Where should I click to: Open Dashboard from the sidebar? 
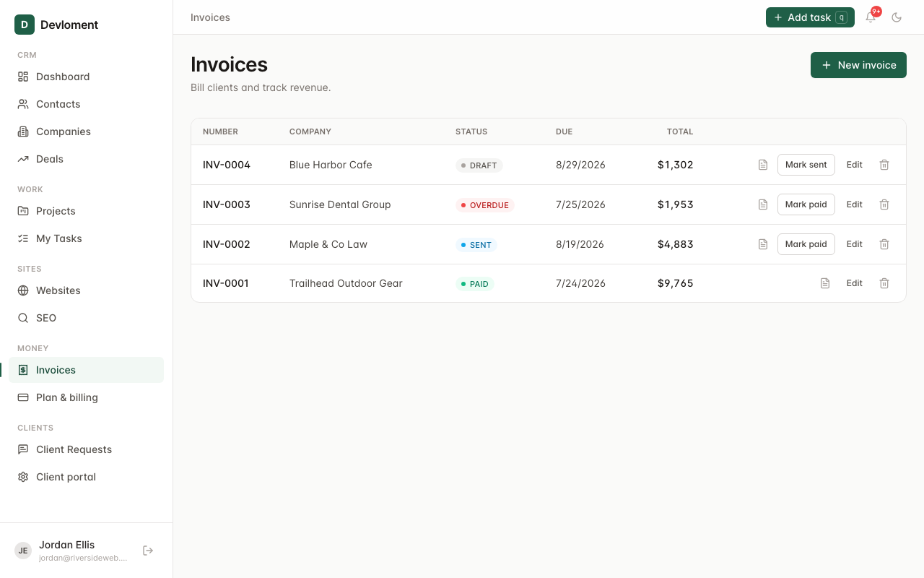coord(86,77)
